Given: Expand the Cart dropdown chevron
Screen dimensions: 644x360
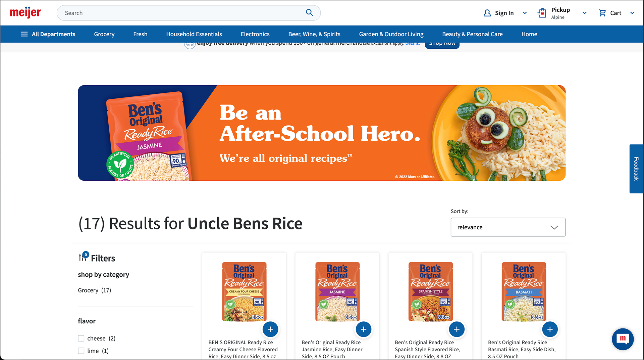Looking at the screenshot, I should pos(632,13).
